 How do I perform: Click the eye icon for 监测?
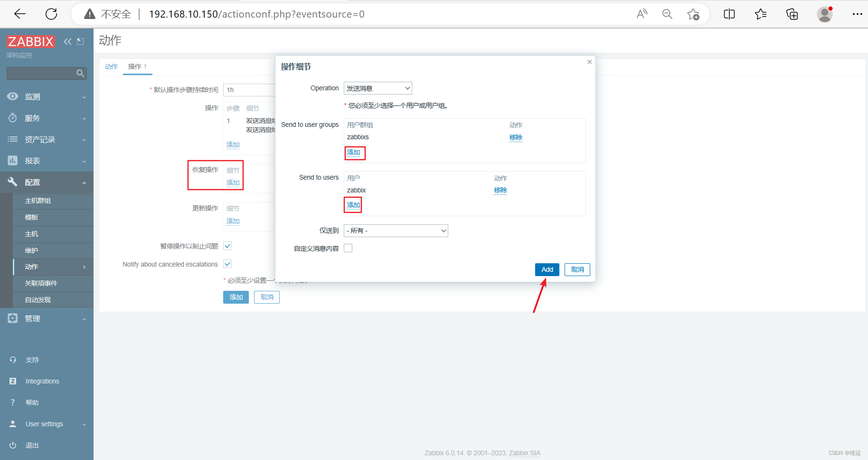[13, 96]
